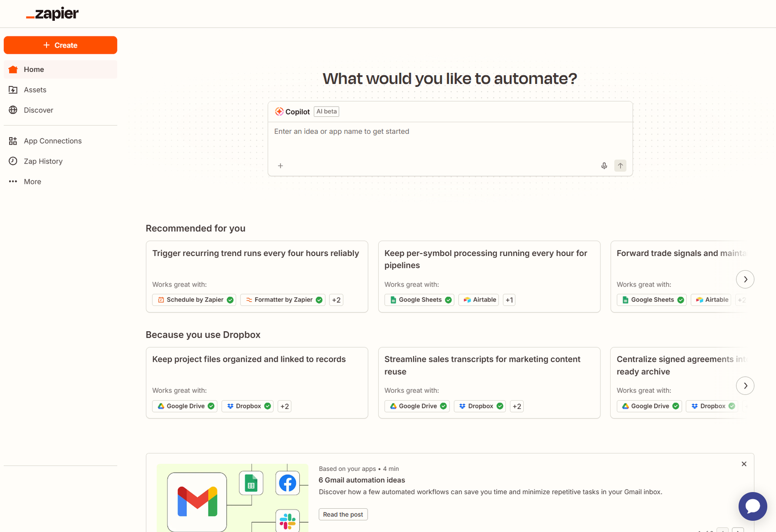Screen dimensions: 776x532
Task: Open Assets from the sidebar
Action: point(35,90)
